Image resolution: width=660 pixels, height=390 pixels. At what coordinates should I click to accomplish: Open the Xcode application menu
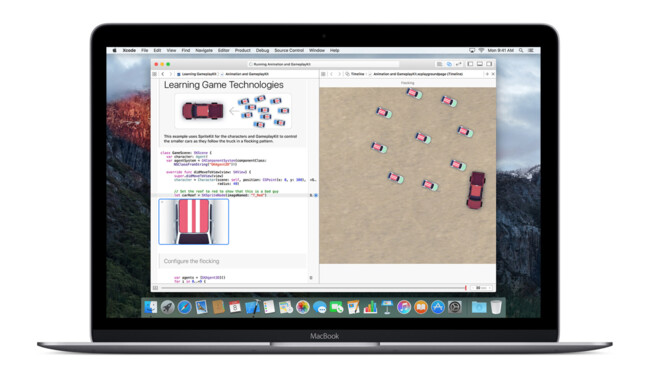129,50
